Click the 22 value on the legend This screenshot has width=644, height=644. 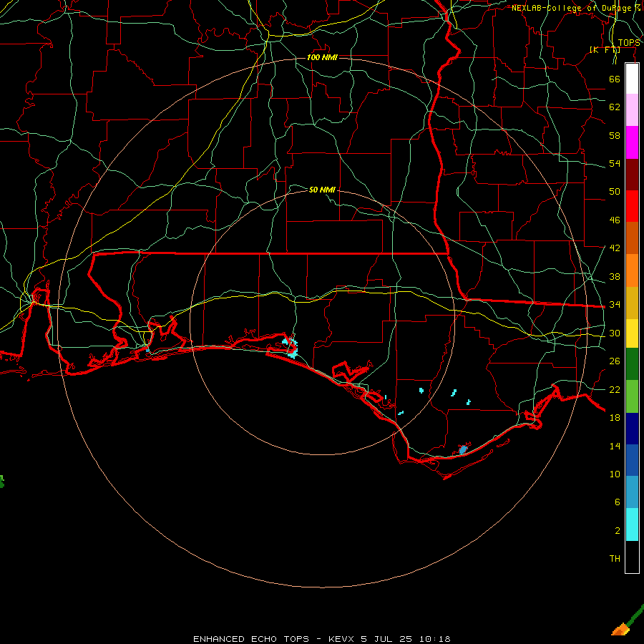click(615, 389)
